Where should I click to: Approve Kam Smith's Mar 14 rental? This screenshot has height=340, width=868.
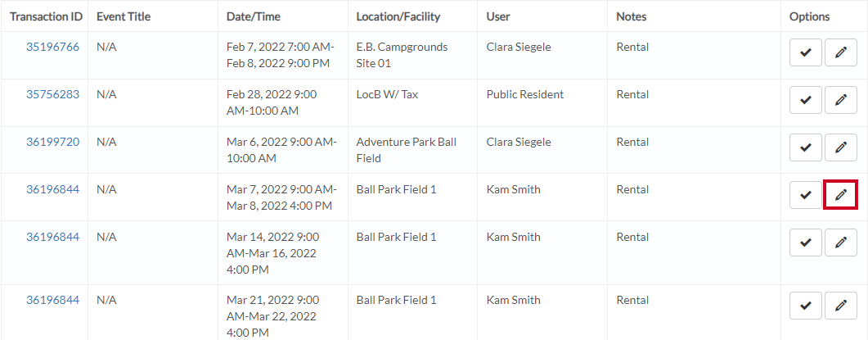[x=806, y=243]
